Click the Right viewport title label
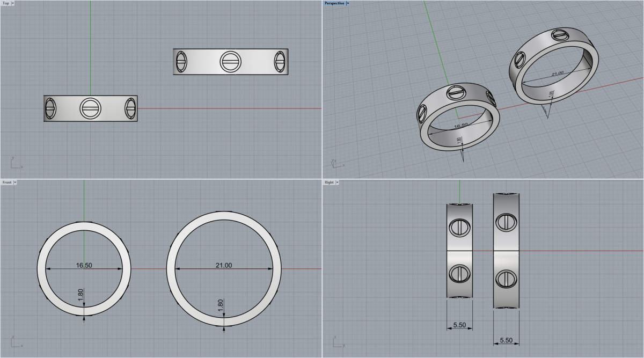This screenshot has width=644, height=358. click(329, 182)
